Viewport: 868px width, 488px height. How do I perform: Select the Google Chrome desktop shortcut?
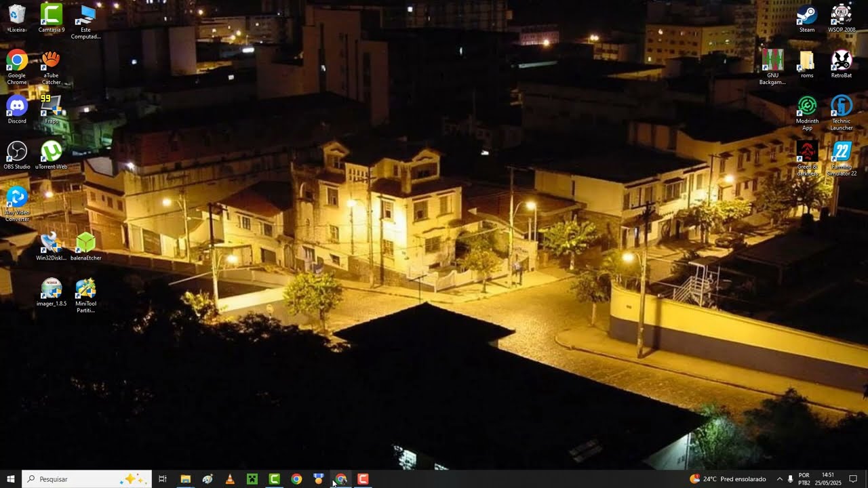click(x=17, y=68)
